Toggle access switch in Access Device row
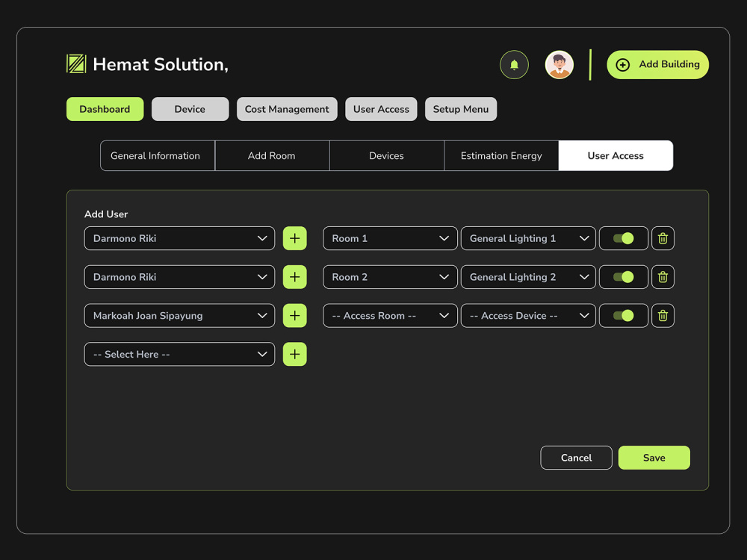The image size is (747, 560). [623, 315]
